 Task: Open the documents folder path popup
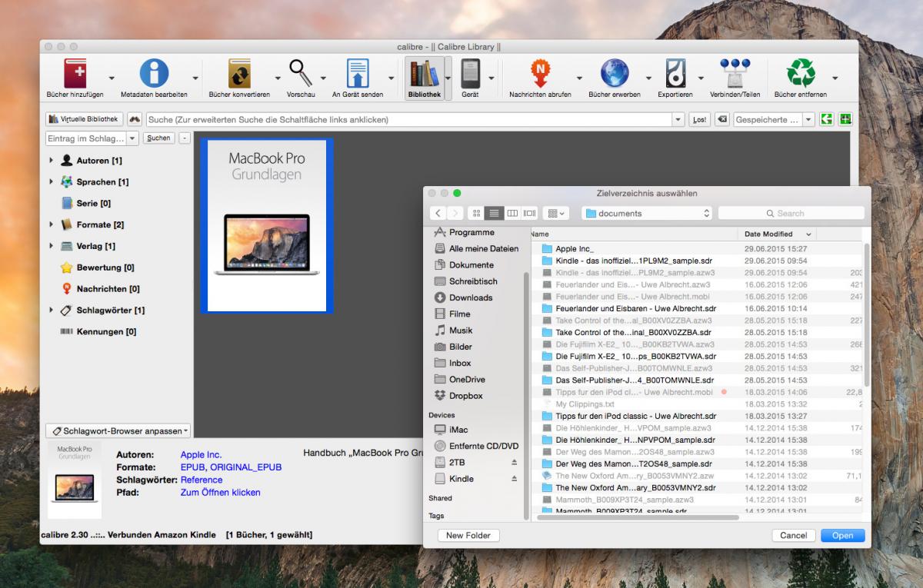click(647, 213)
